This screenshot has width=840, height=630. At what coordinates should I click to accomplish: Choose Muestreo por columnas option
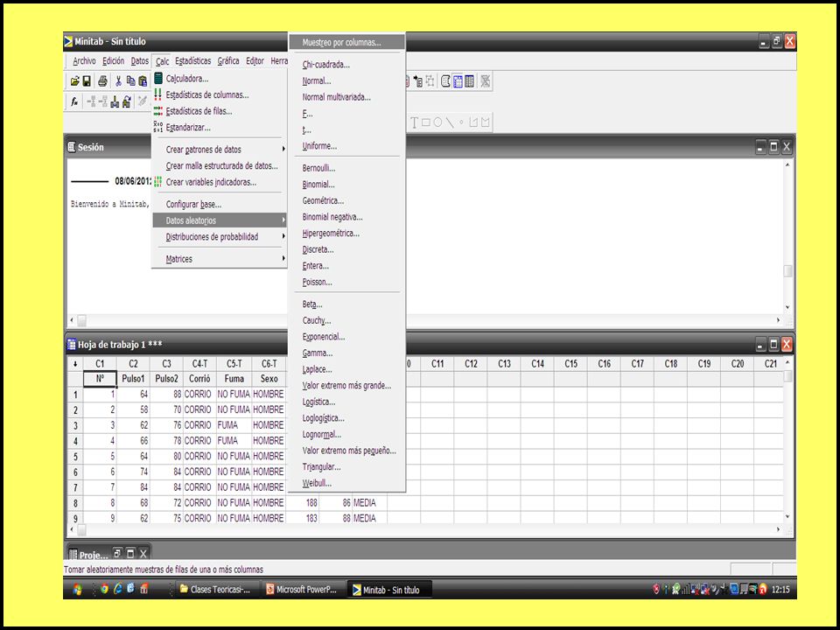click(346, 42)
